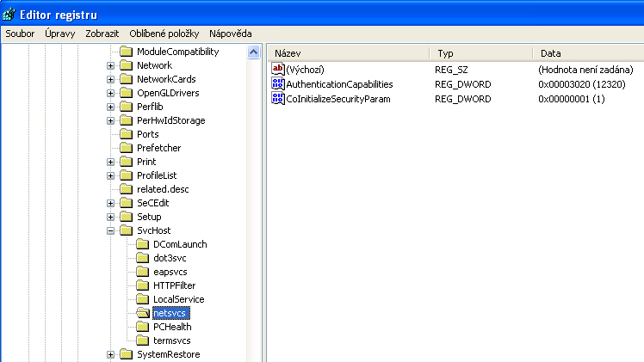Collapse the SvcHost tree node
This screenshot has height=362, width=644.
[110, 230]
